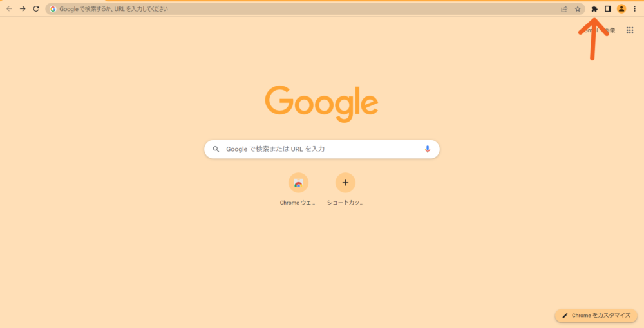
Task: Open the 画像 images link
Action: tap(609, 30)
